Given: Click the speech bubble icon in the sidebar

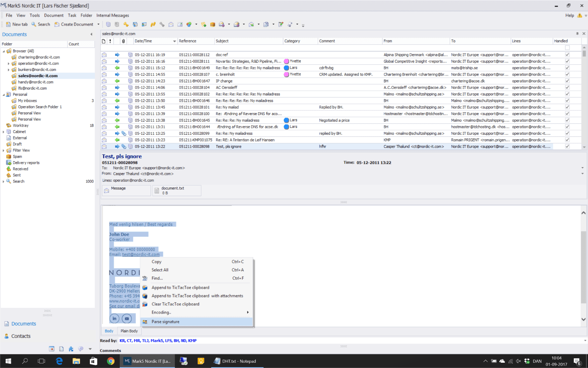Looking at the screenshot, I should click(81, 349).
